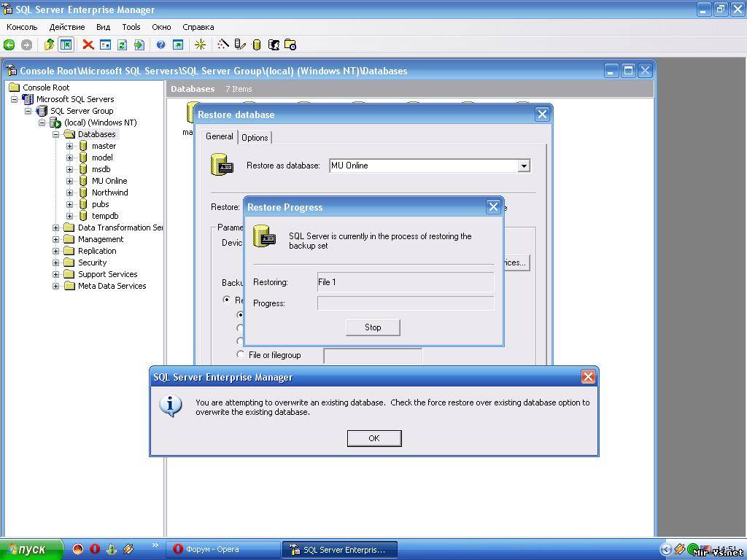
Task: Expand the Northwind database node
Action: click(x=70, y=192)
